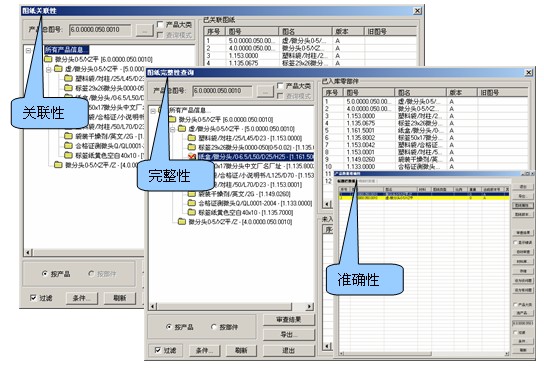Screen dimensions: 544x368
Task: Close the 图纸关联性 window
Action: click(418, 11)
